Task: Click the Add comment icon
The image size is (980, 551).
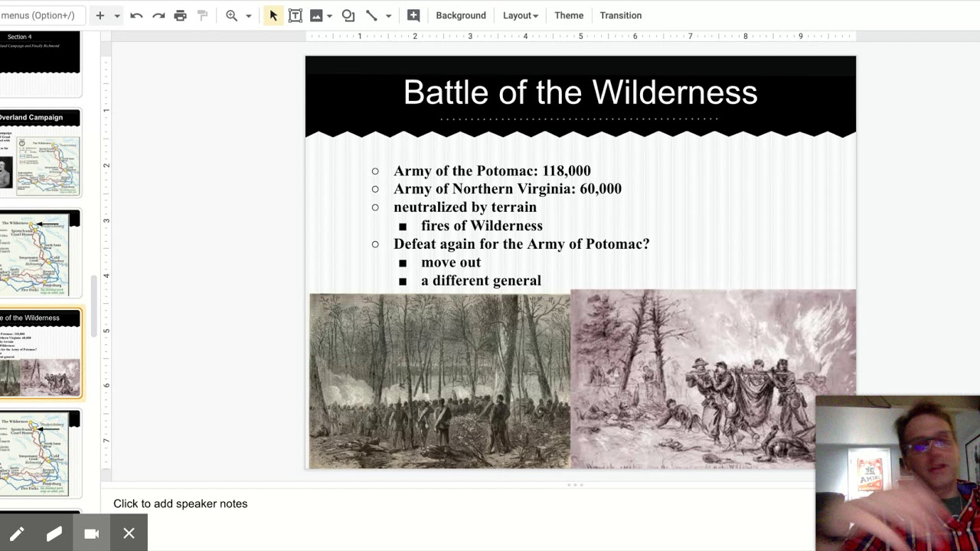Action: (413, 15)
